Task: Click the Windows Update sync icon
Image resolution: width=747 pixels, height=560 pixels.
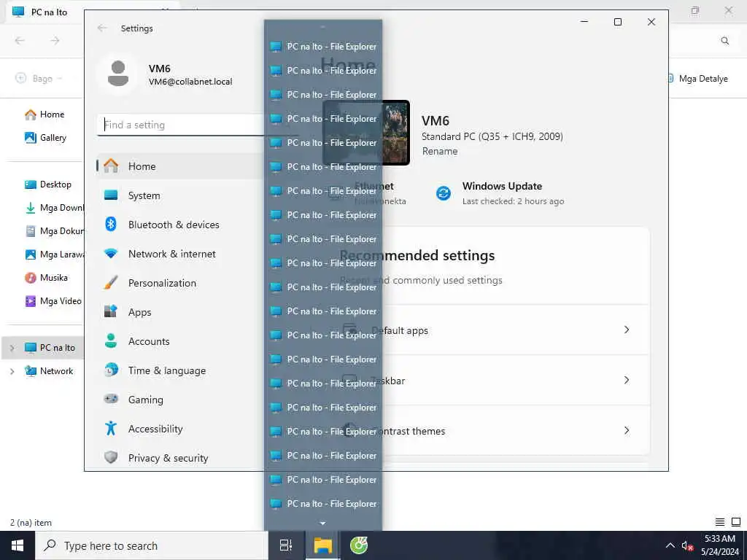Action: (444, 193)
